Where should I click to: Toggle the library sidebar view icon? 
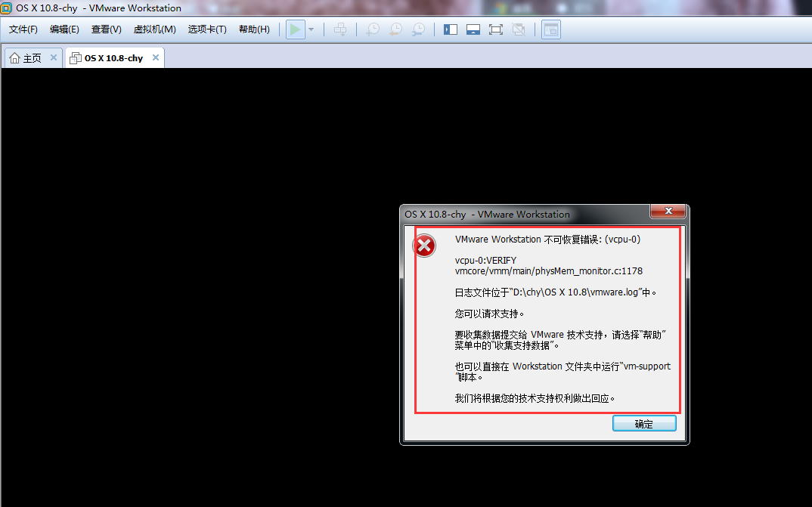[x=451, y=29]
